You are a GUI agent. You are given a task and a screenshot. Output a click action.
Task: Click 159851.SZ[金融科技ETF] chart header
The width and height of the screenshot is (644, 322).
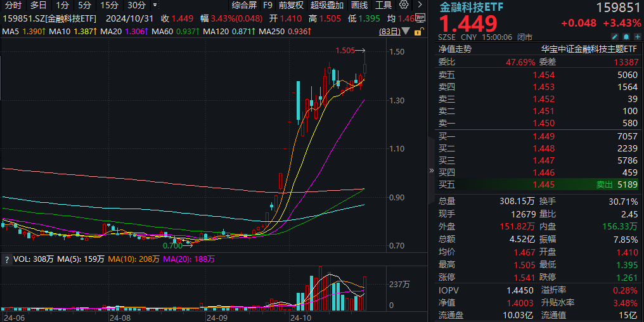coord(49,18)
